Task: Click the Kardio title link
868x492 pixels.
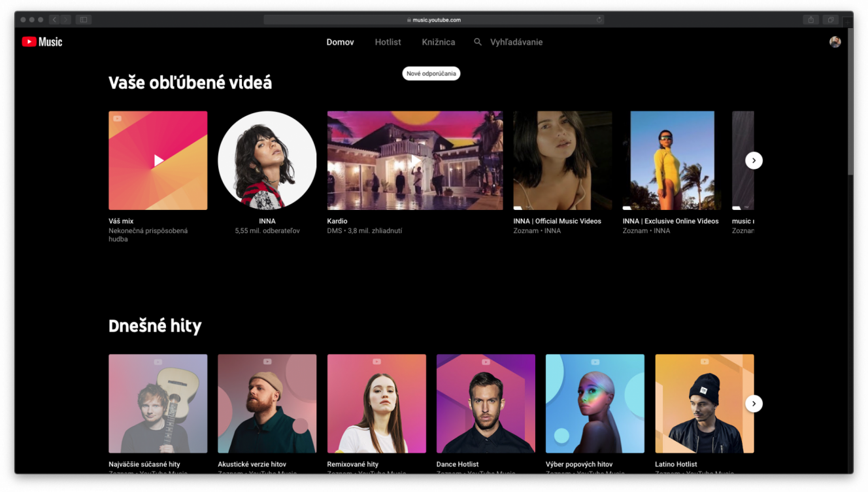Action: (337, 221)
